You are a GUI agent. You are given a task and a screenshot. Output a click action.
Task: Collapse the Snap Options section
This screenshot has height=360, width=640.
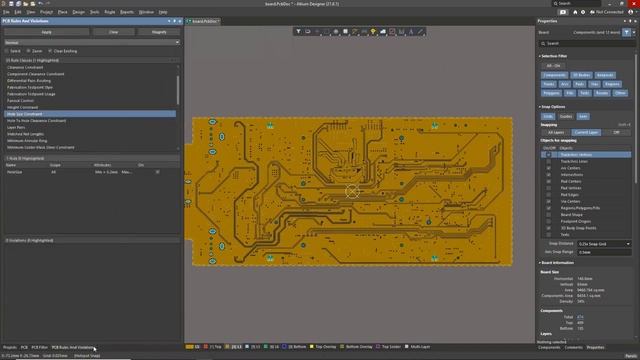(540, 107)
